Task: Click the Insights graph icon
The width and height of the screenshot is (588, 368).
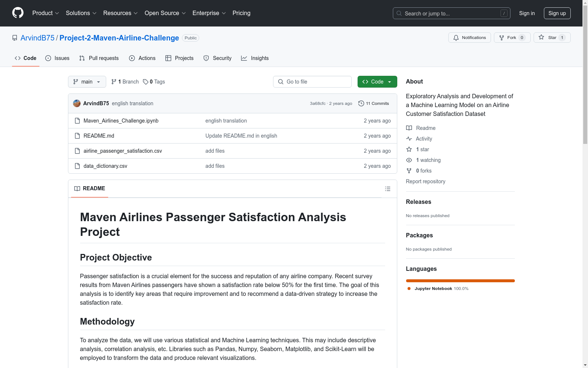Action: (244, 58)
